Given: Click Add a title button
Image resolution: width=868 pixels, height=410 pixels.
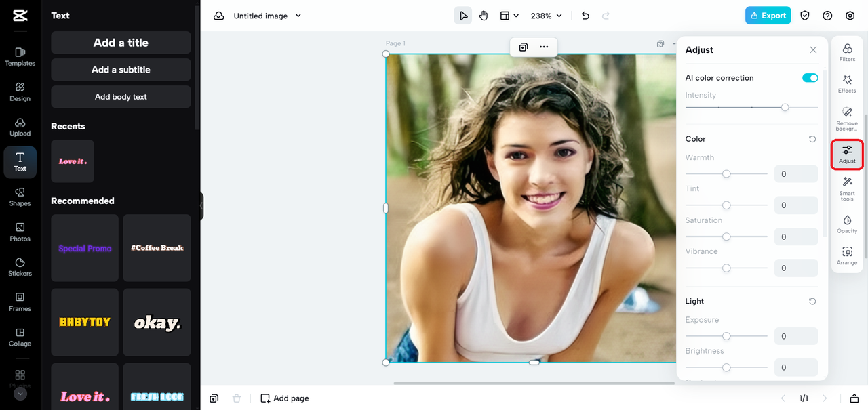Looking at the screenshot, I should 121,43.
